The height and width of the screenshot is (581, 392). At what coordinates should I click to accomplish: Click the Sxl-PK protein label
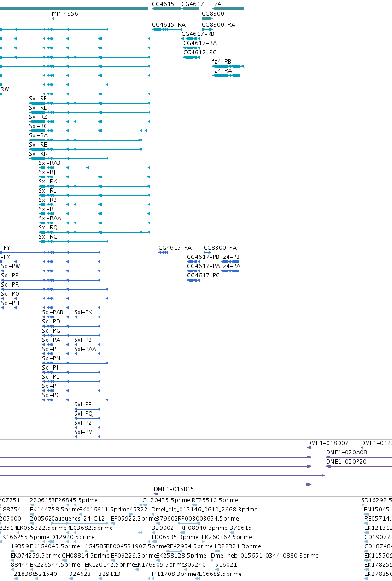(83, 312)
